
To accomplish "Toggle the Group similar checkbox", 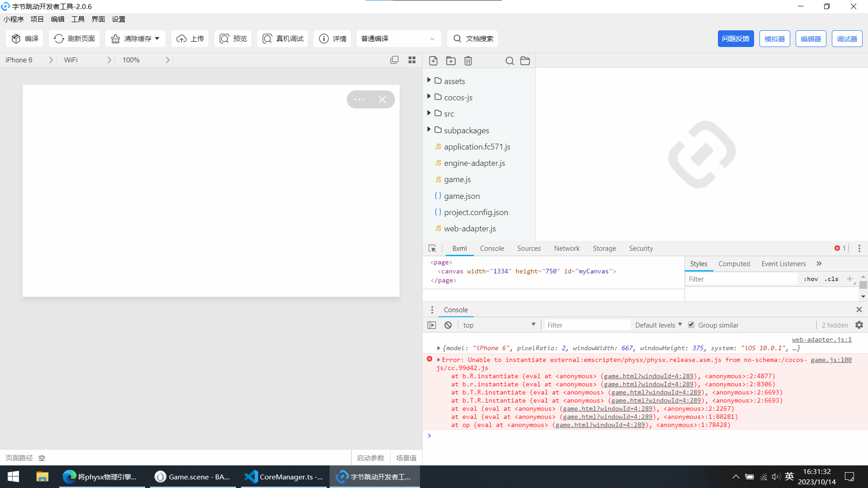I will (x=691, y=324).
